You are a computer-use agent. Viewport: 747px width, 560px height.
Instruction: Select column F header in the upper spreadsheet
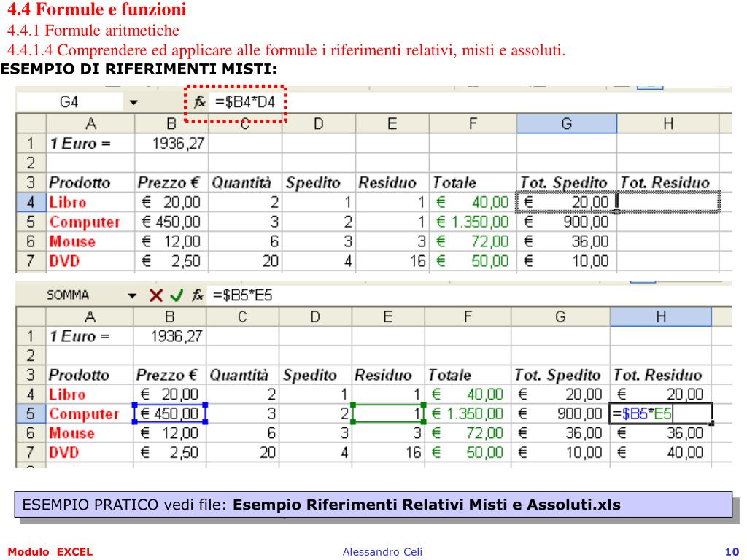[x=473, y=124]
